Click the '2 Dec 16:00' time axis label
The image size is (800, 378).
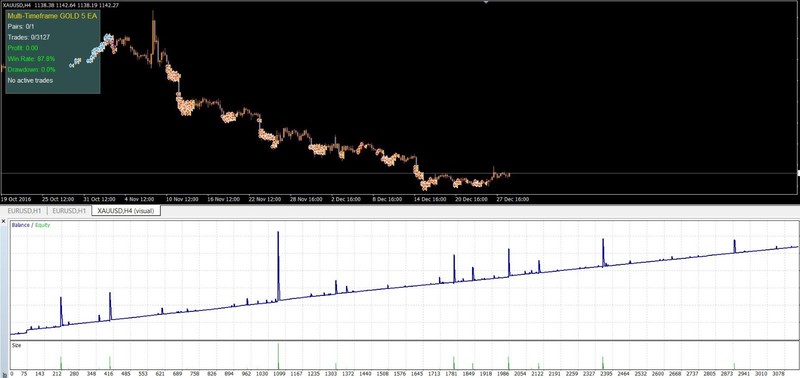point(346,199)
